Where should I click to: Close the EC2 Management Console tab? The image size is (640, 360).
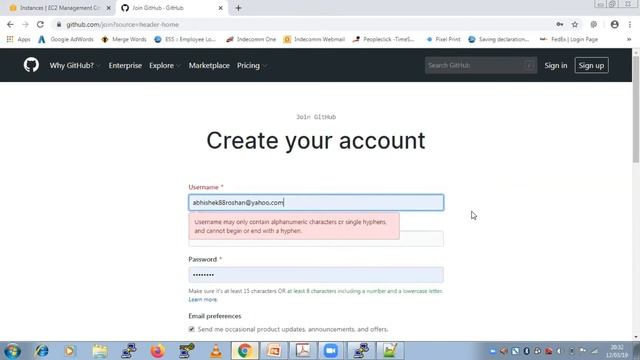[109, 8]
